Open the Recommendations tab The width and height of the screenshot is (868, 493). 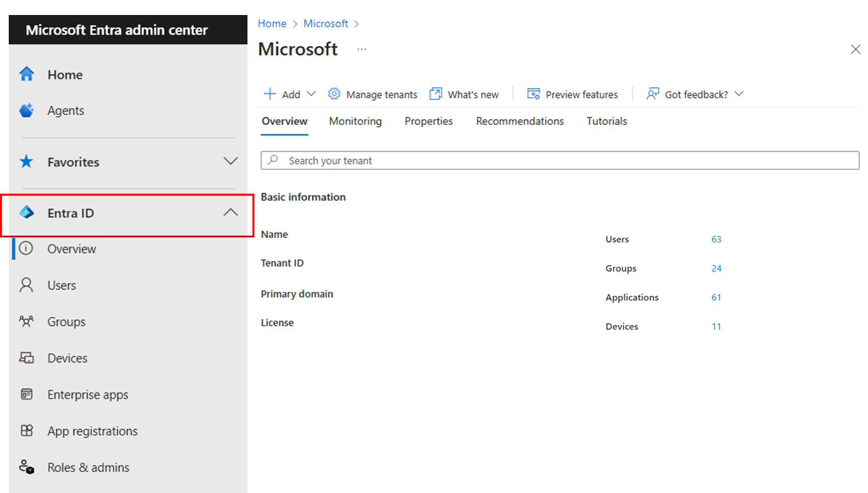519,121
